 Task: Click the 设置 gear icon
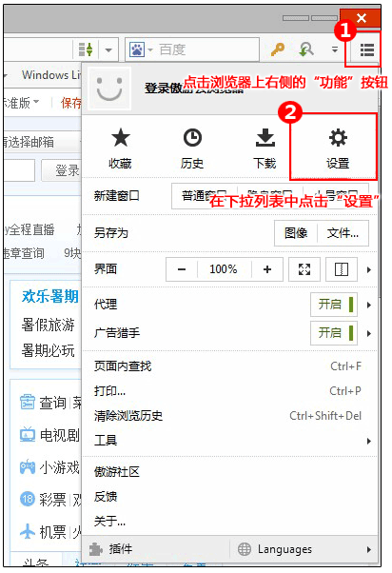tap(338, 138)
